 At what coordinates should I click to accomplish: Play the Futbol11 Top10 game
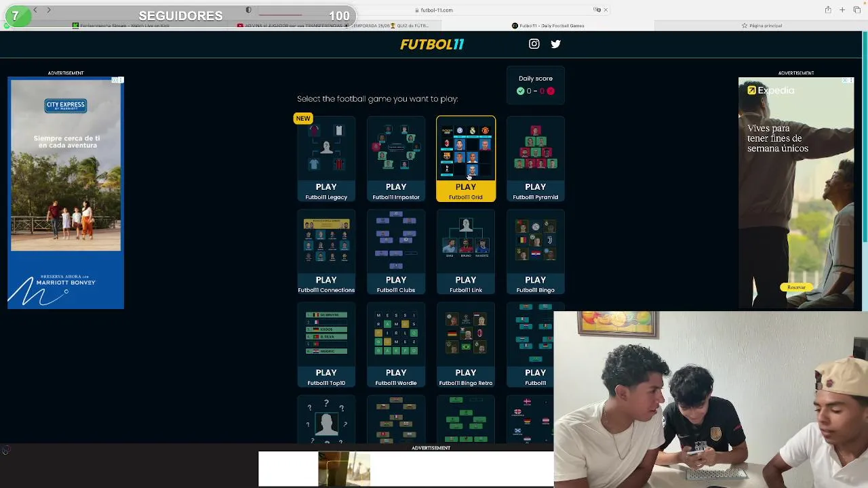(x=326, y=377)
